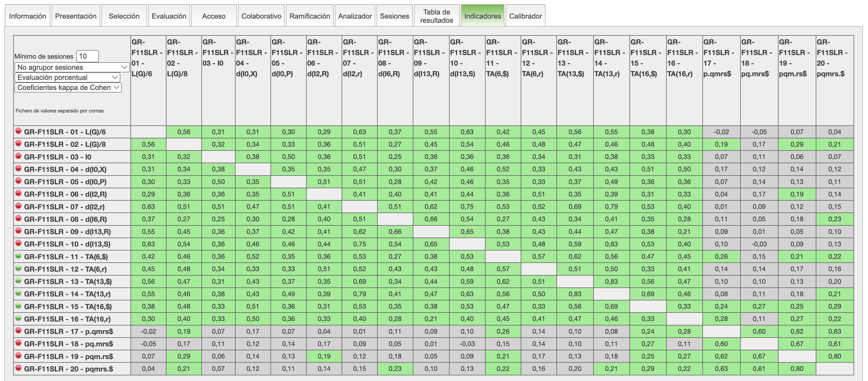This screenshot has width=868, height=381.
Task: Open 'Coeficientes kappa de Cohen' dropdown
Action: 68,88
